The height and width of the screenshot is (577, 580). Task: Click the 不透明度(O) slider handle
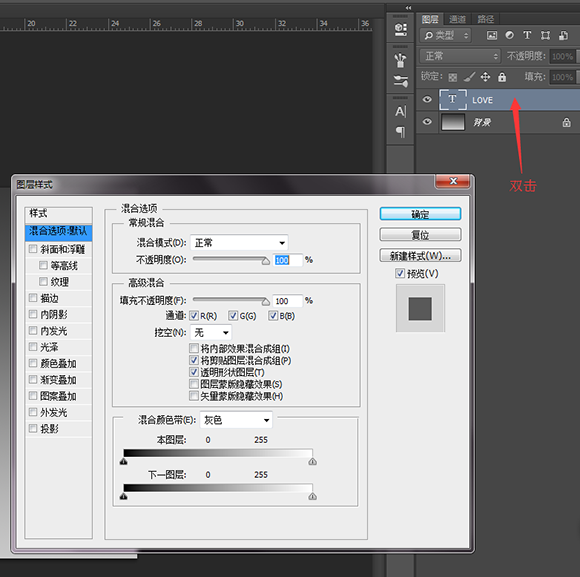click(x=266, y=261)
